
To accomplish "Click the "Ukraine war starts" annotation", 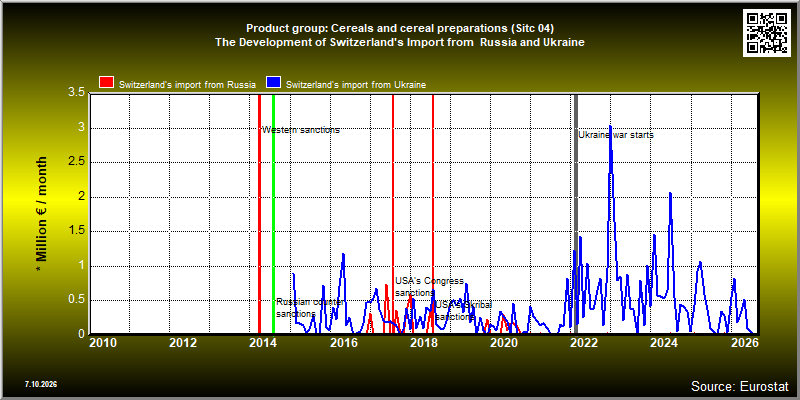I will tap(616, 135).
